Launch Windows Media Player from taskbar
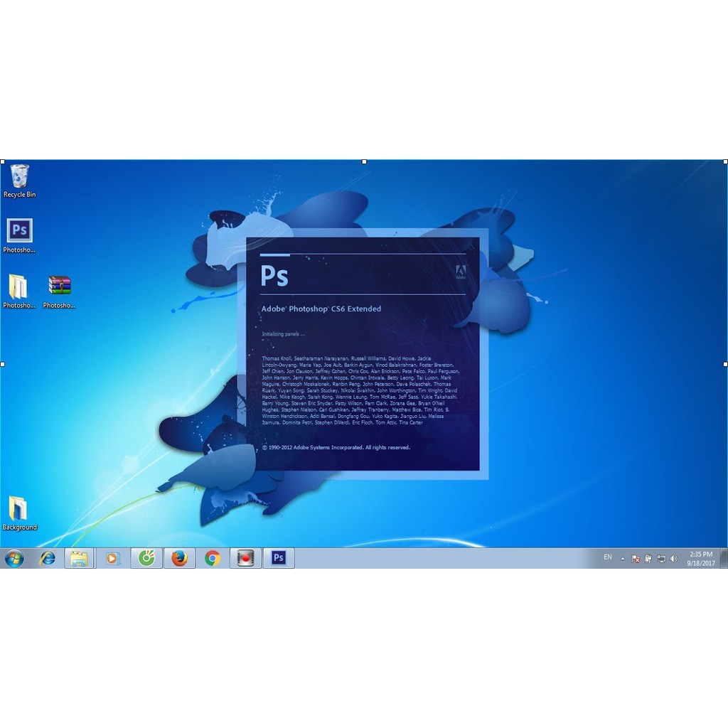This screenshot has width=728, height=728. pyautogui.click(x=112, y=558)
